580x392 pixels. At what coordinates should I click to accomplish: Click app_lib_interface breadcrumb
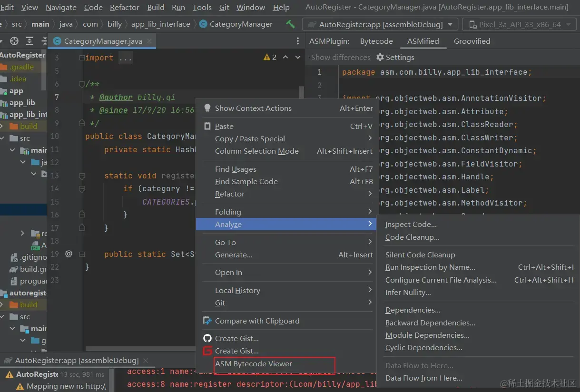tap(161, 24)
